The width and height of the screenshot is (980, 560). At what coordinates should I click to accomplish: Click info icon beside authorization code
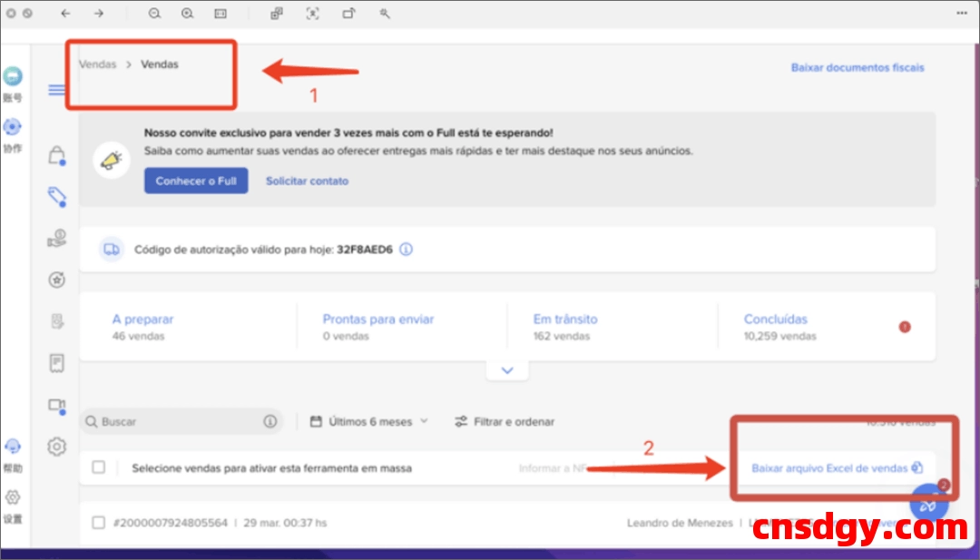pos(407,249)
